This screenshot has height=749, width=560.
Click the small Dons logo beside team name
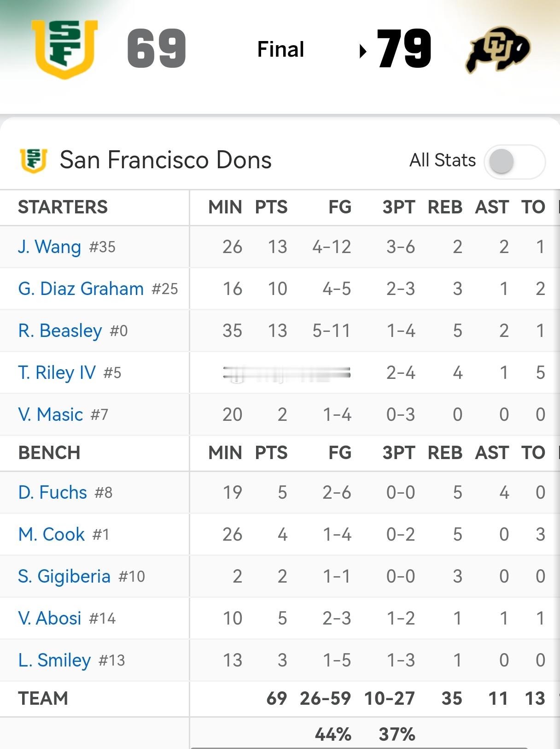[x=34, y=160]
